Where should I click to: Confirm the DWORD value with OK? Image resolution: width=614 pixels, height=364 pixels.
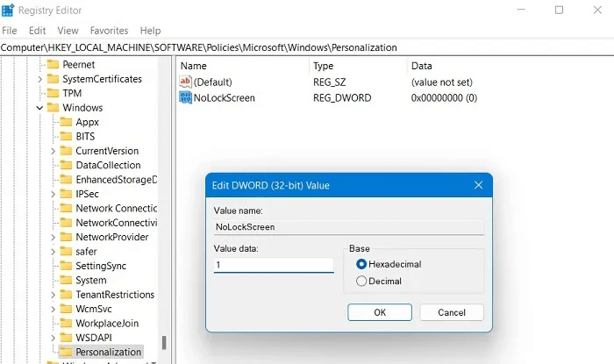point(380,312)
